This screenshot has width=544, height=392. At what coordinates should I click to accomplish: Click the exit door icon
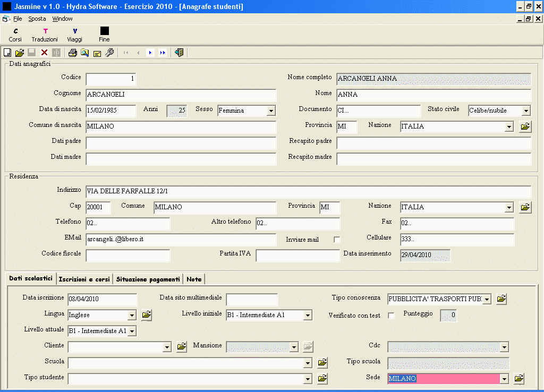[x=179, y=53]
